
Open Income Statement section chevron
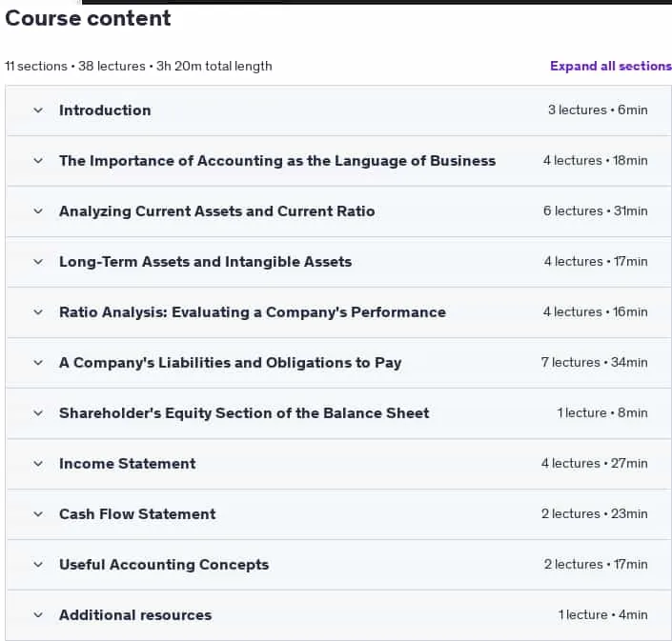coord(38,464)
